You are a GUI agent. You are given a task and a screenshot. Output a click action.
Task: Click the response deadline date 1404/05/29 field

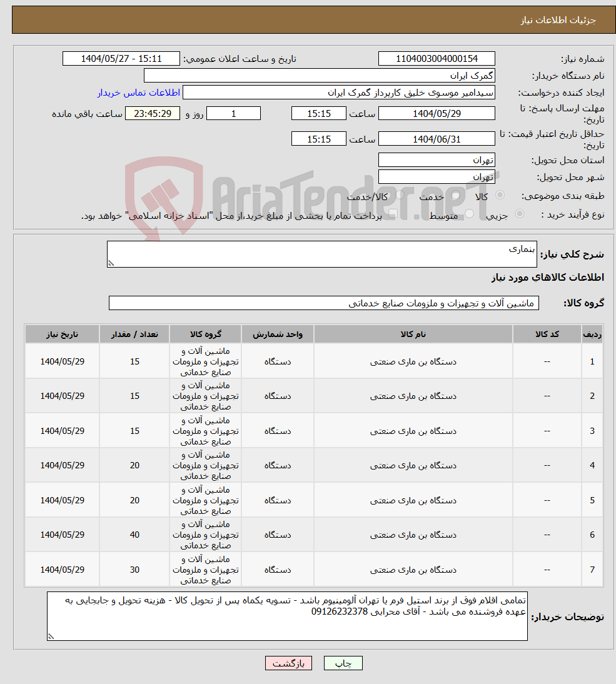(437, 113)
